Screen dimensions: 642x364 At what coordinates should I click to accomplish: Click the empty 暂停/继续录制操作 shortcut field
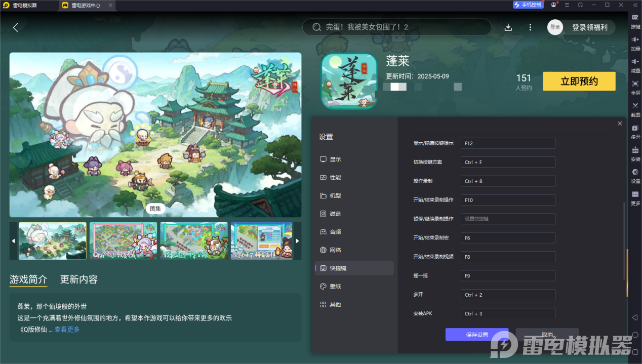[508, 219]
